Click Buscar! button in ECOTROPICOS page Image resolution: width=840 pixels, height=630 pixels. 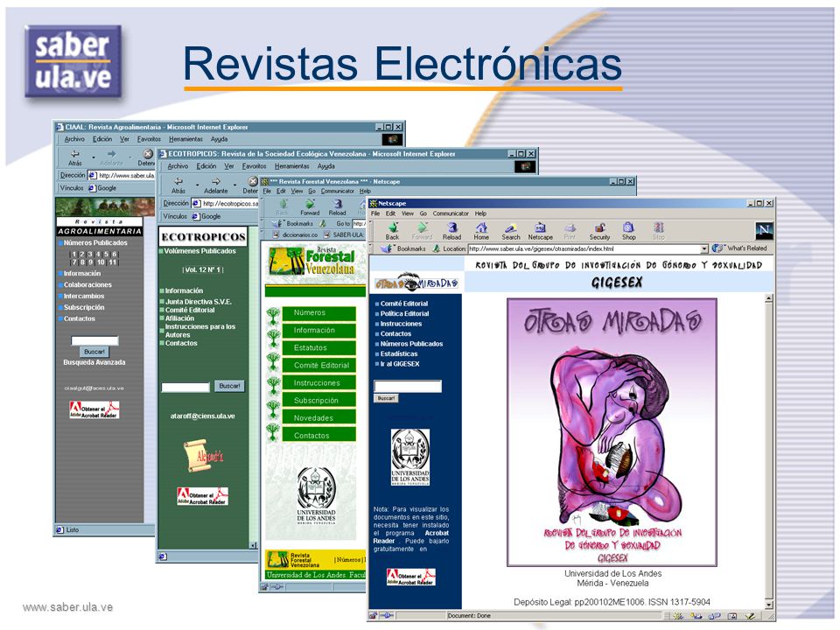[230, 386]
